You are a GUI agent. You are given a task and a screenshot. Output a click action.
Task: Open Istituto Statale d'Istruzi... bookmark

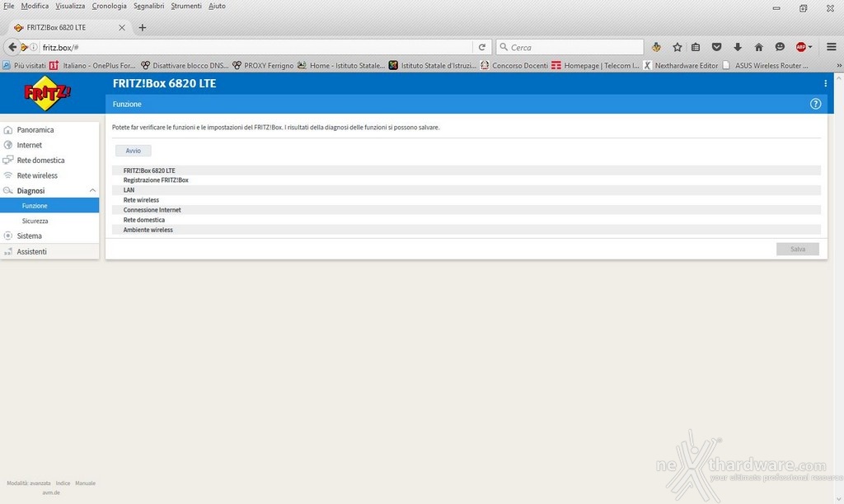pos(433,66)
